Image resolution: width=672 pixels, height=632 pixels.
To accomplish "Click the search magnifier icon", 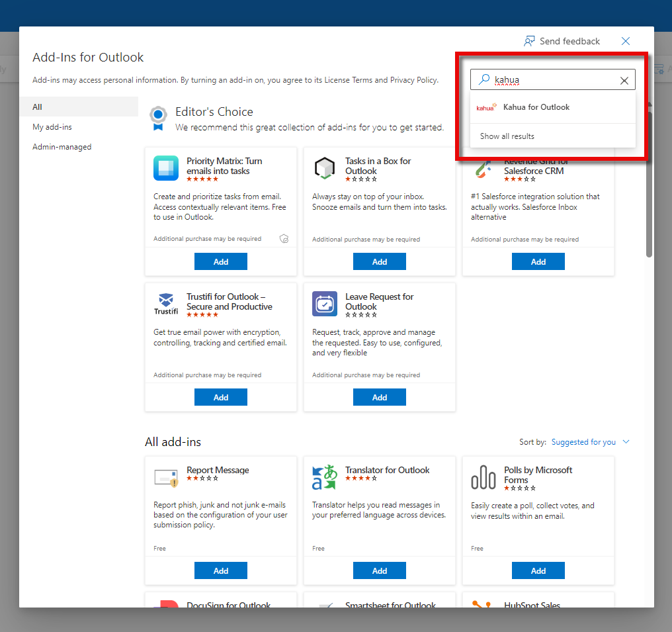I will click(x=484, y=80).
